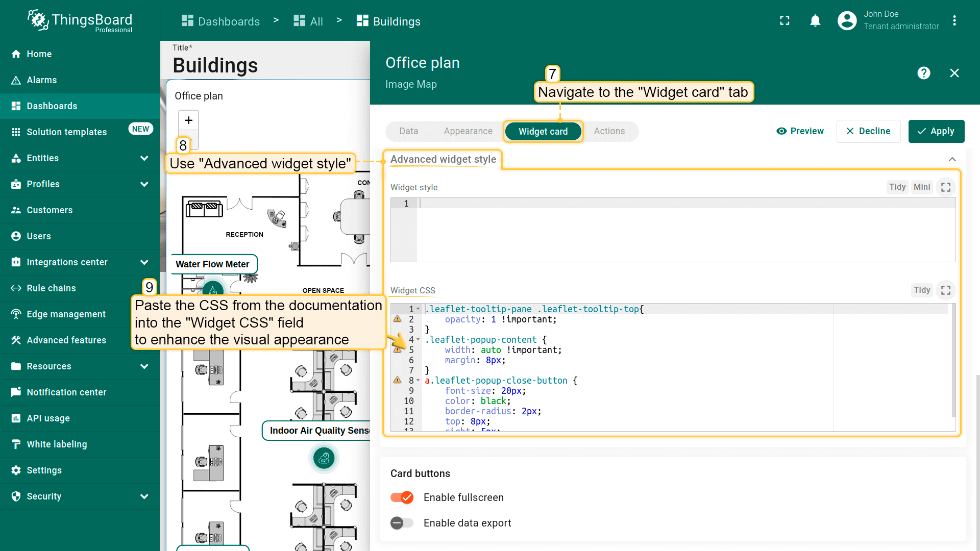Expand the Entities sidebar menu

point(144,158)
